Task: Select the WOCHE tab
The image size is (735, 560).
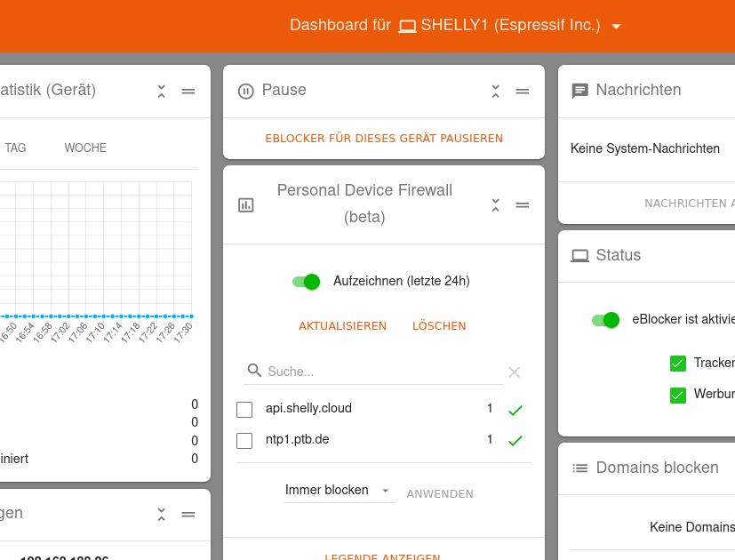Action: click(85, 148)
